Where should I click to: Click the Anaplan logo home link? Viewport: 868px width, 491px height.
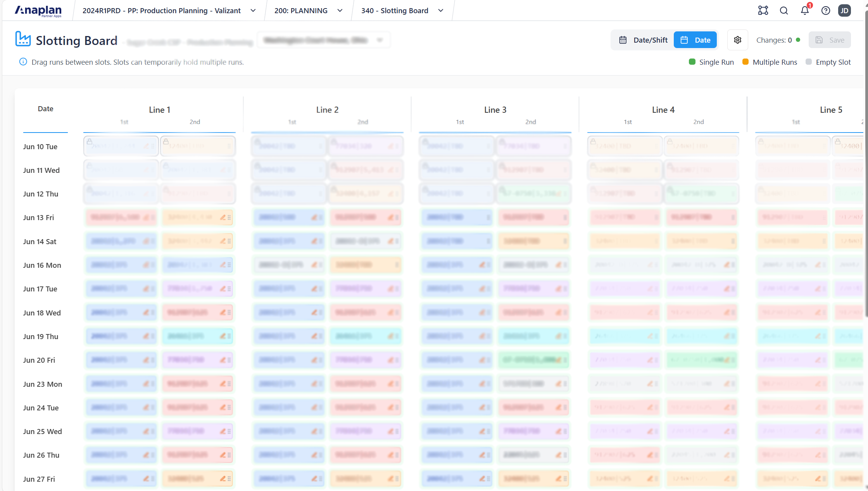point(38,10)
